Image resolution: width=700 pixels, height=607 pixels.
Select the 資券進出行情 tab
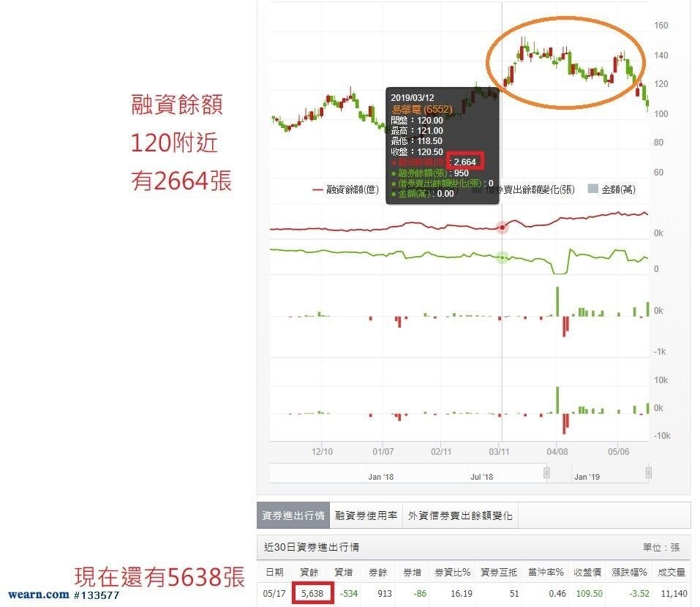293,516
